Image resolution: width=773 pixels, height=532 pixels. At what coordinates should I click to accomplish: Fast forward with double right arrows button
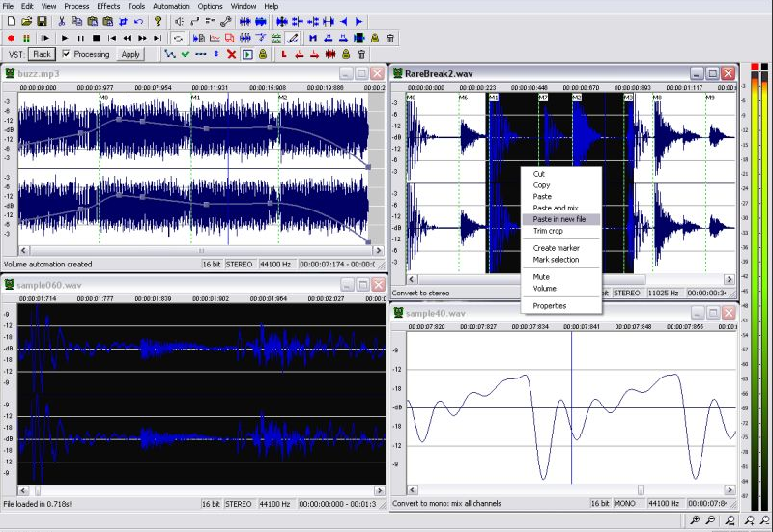point(143,38)
